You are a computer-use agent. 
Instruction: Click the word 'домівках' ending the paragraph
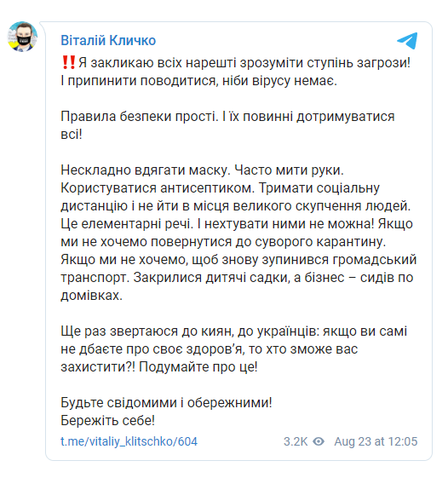click(x=91, y=296)
